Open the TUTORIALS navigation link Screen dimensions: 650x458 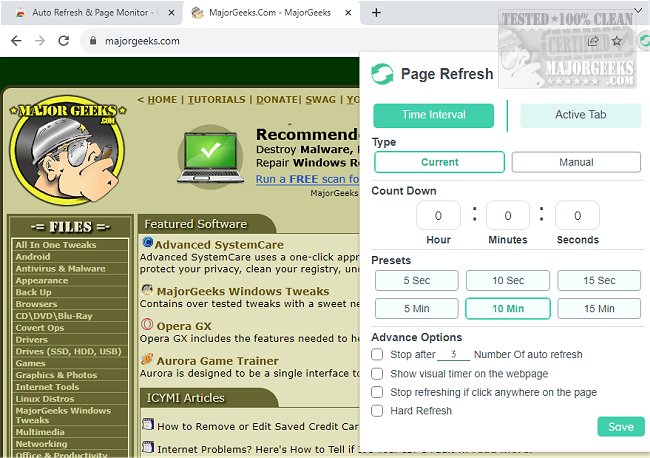tap(216, 100)
